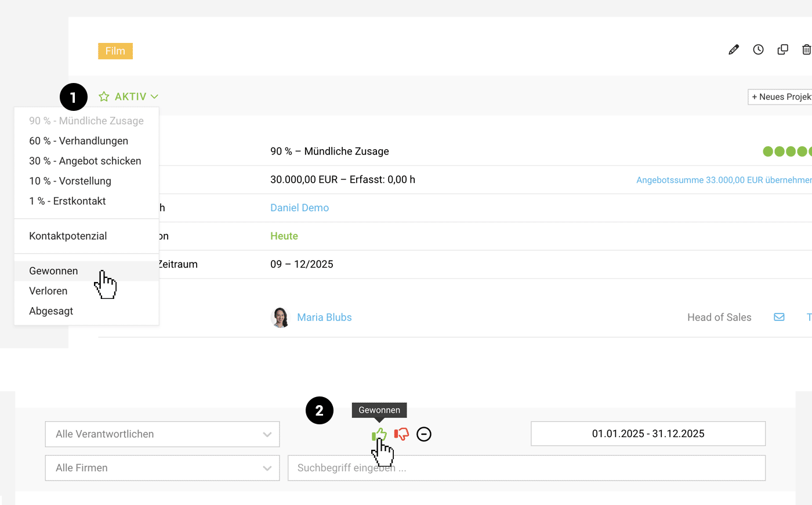Click the duplicate copy icon
Viewport: 812px width, 505px height.
(x=782, y=50)
